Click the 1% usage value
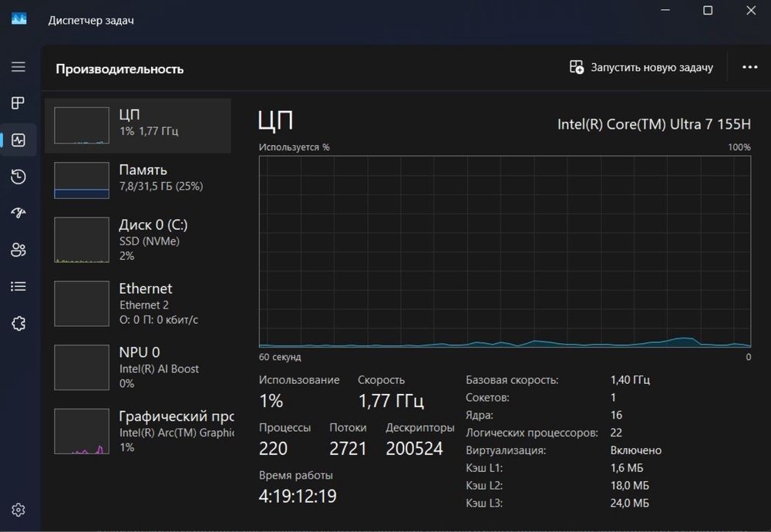This screenshot has height=532, width=771. pyautogui.click(x=271, y=401)
